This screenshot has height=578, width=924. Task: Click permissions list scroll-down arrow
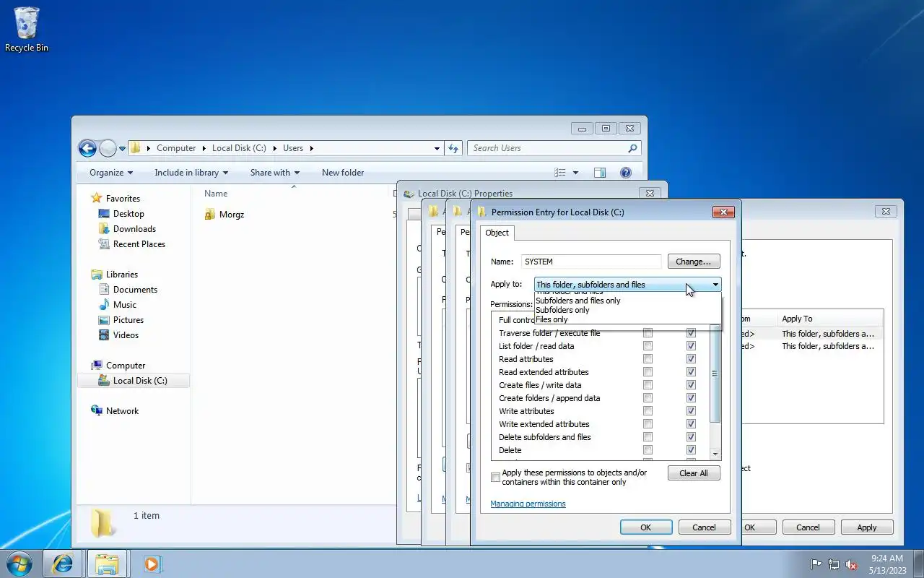click(715, 454)
